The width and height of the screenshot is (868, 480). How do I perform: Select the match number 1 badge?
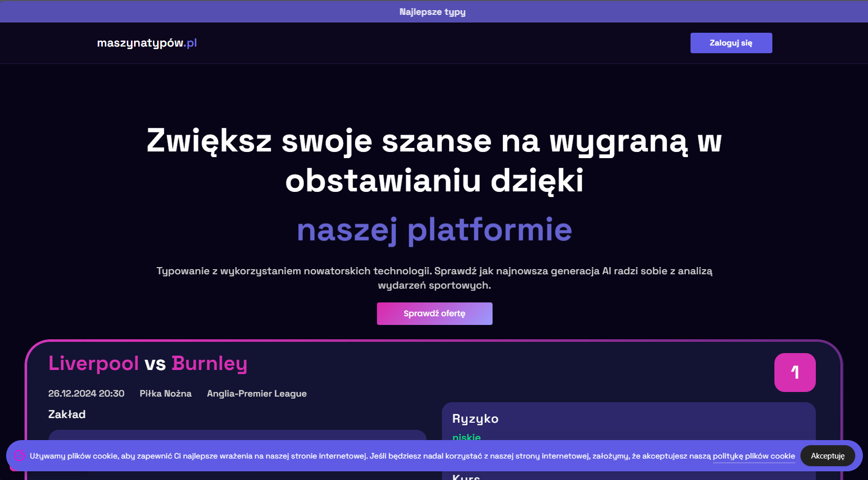point(795,373)
